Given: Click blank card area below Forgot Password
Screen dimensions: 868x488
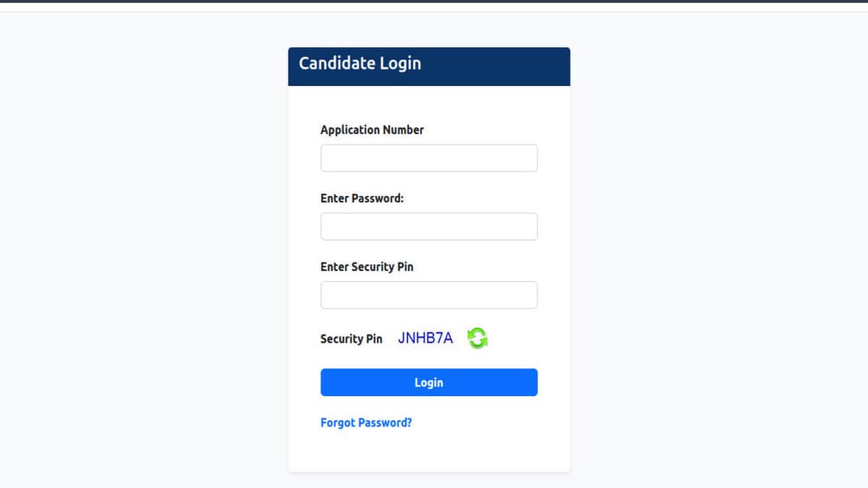Looking at the screenshot, I should [429, 452].
